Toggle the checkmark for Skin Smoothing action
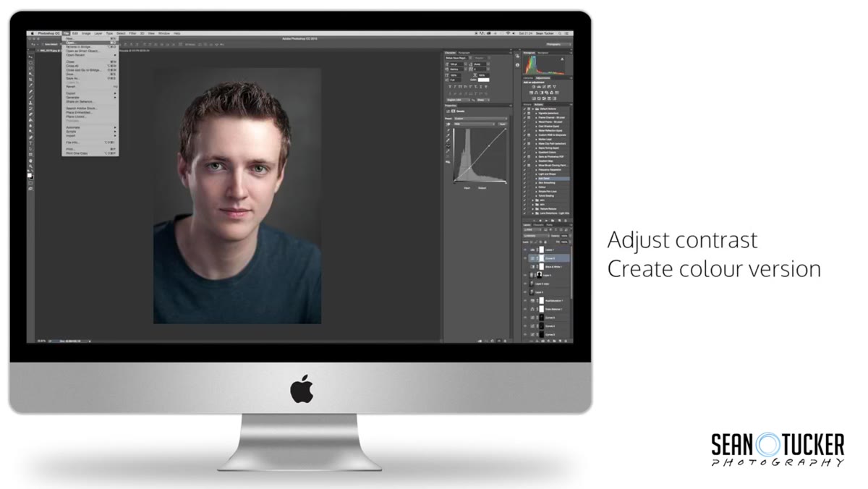 (524, 182)
